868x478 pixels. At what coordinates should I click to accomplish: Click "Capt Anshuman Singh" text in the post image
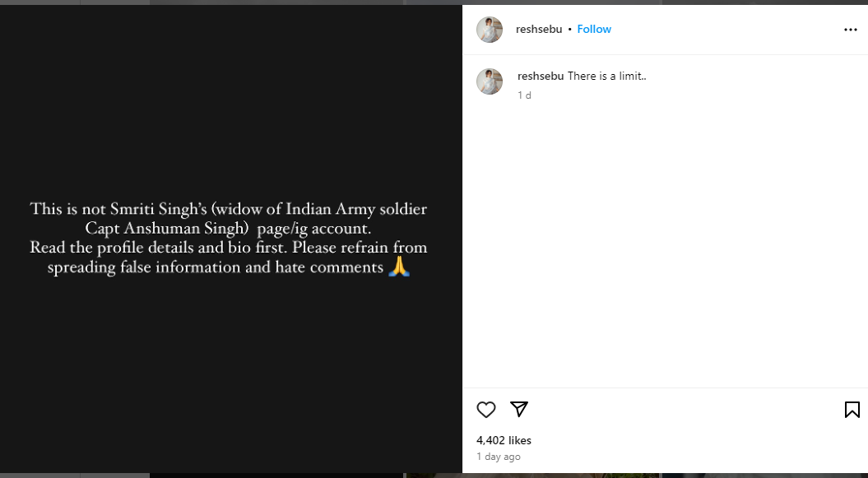pyautogui.click(x=167, y=228)
